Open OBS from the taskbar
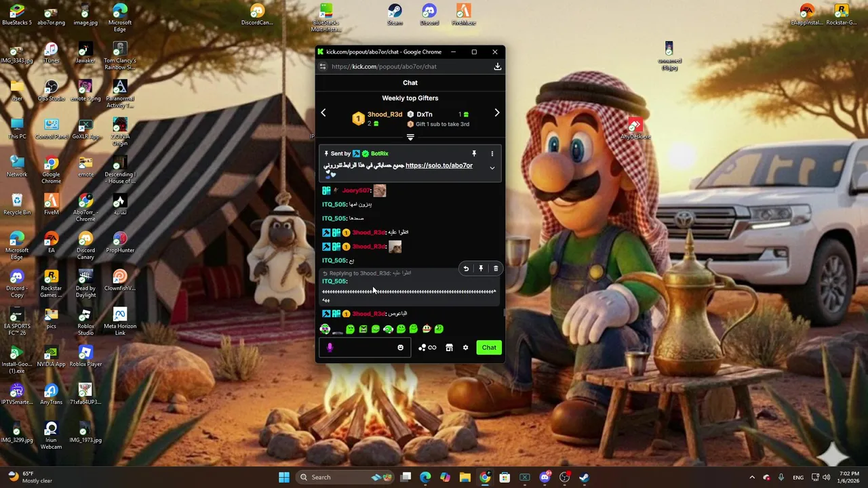Image resolution: width=868 pixels, height=488 pixels. point(564,477)
